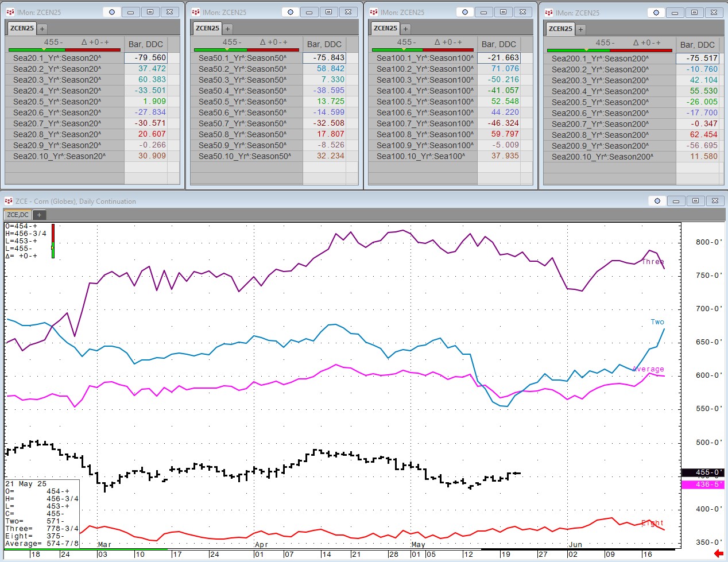Click the -75.843 value cell for Sea50.1

point(328,58)
